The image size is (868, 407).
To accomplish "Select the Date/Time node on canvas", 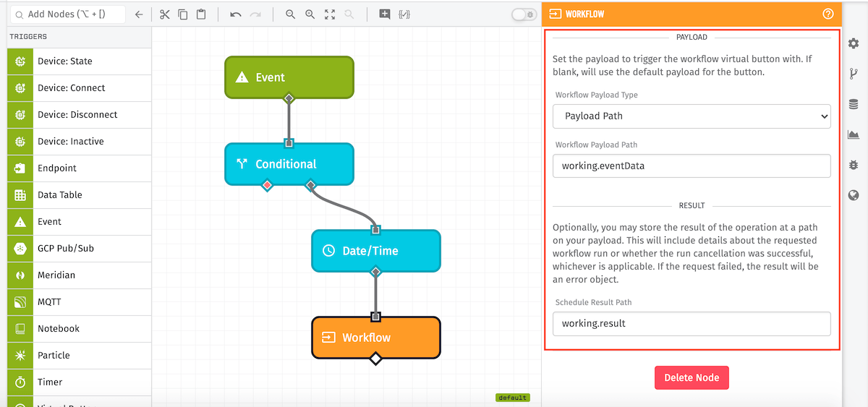I will click(375, 251).
